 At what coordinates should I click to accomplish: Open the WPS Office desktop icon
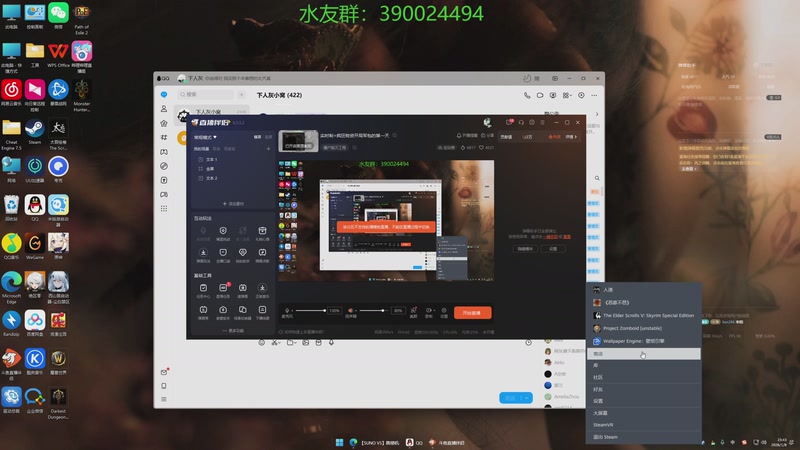click(x=58, y=55)
